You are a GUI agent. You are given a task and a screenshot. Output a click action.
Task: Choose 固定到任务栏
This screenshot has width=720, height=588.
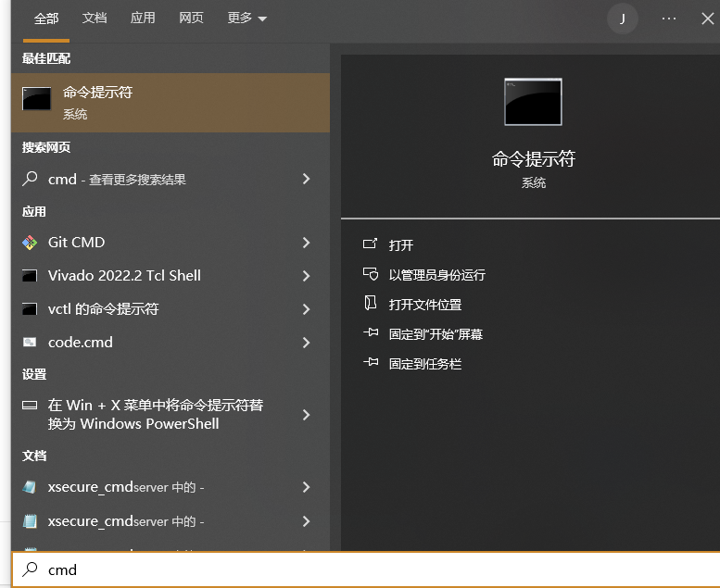click(x=424, y=364)
